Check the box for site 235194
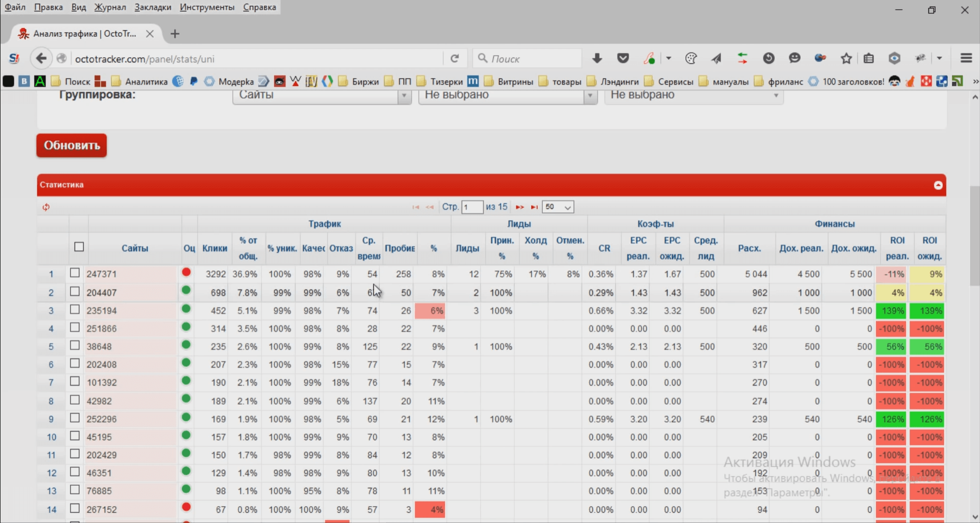 pos(75,309)
